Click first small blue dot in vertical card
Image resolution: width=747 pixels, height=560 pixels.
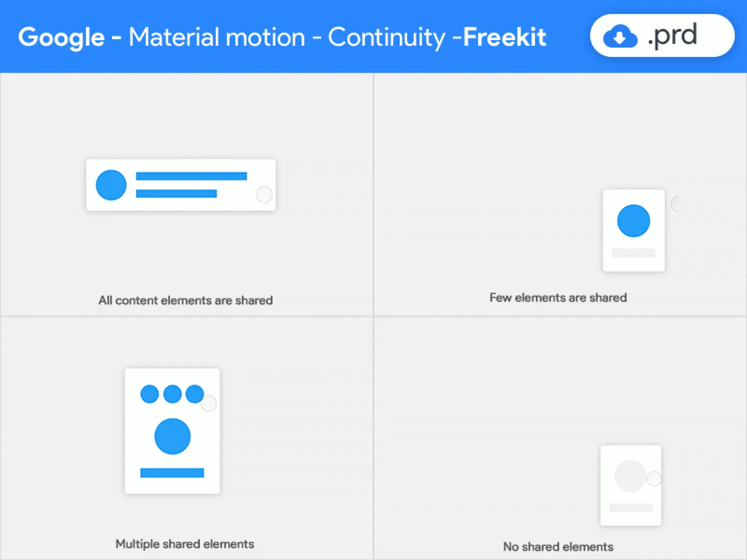click(149, 394)
